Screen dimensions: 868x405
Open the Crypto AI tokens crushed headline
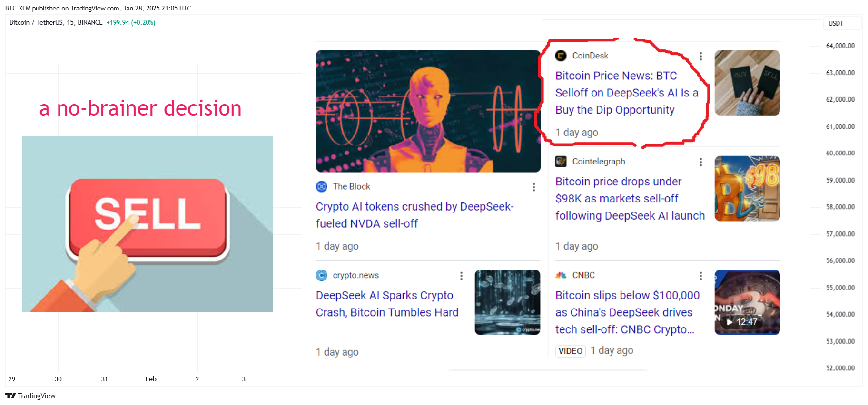click(414, 215)
